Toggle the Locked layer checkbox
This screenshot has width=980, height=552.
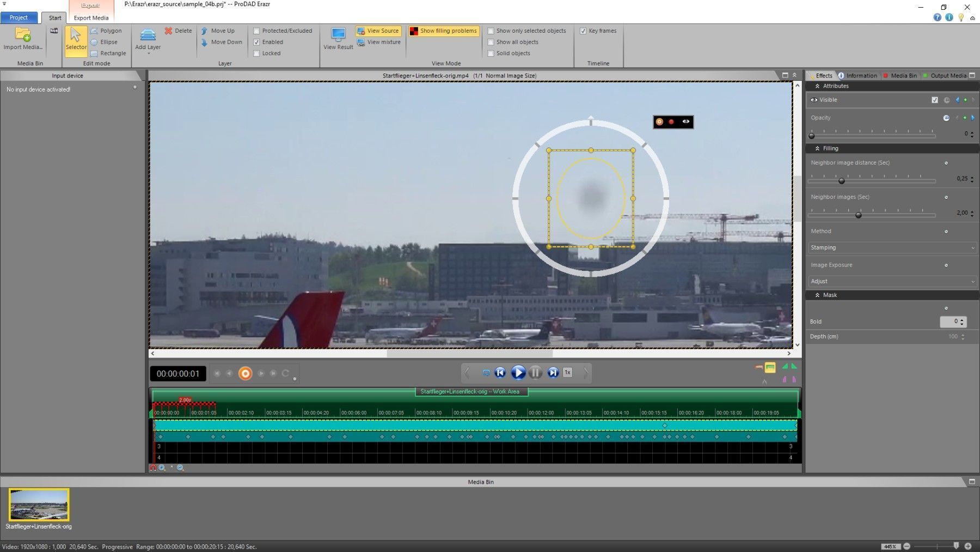pos(257,53)
